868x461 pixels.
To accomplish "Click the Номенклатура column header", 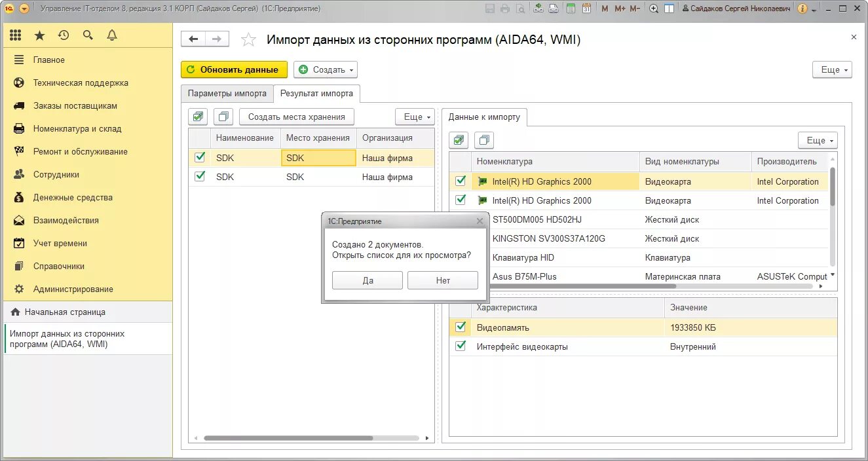I will [x=555, y=161].
